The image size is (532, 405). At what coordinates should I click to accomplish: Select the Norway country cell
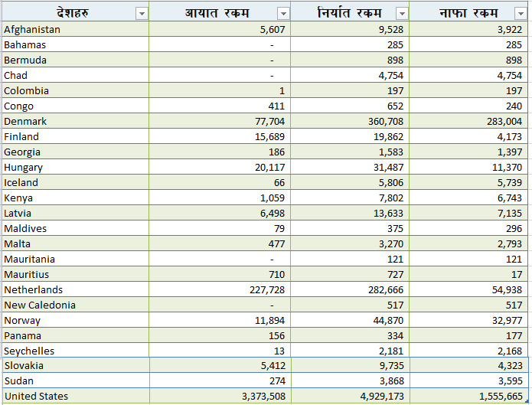[76, 320]
